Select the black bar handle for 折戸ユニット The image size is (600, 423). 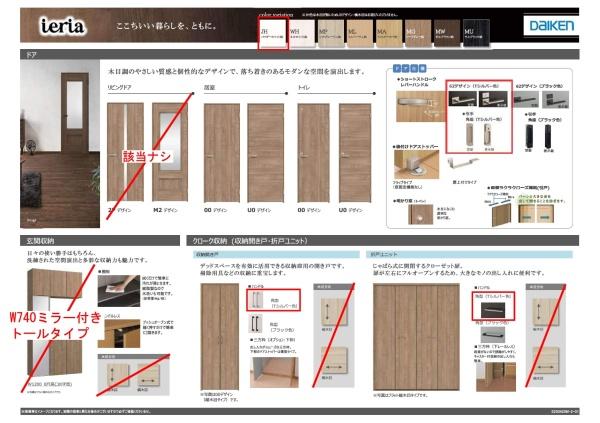(493, 334)
